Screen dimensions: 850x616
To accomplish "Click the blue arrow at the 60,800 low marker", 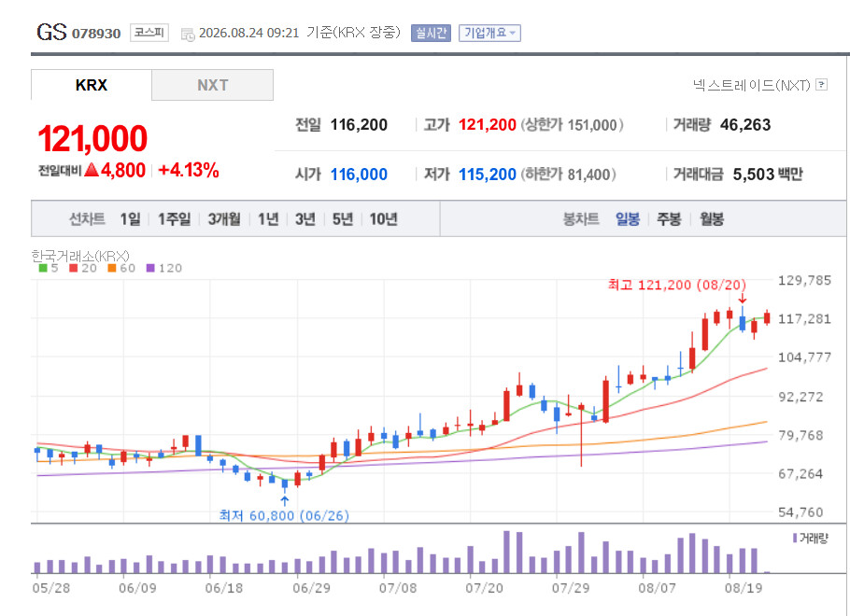I will pyautogui.click(x=285, y=500).
